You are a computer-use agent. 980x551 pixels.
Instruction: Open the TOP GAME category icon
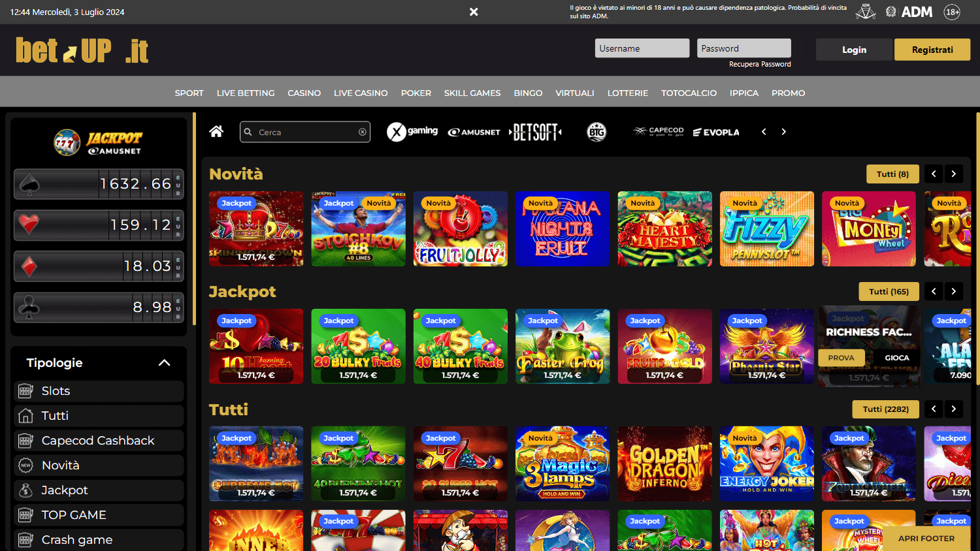pos(25,515)
